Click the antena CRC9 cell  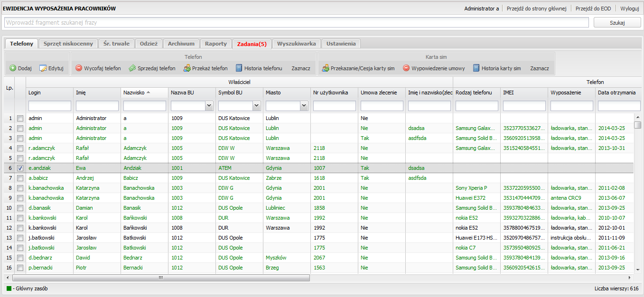coord(572,198)
